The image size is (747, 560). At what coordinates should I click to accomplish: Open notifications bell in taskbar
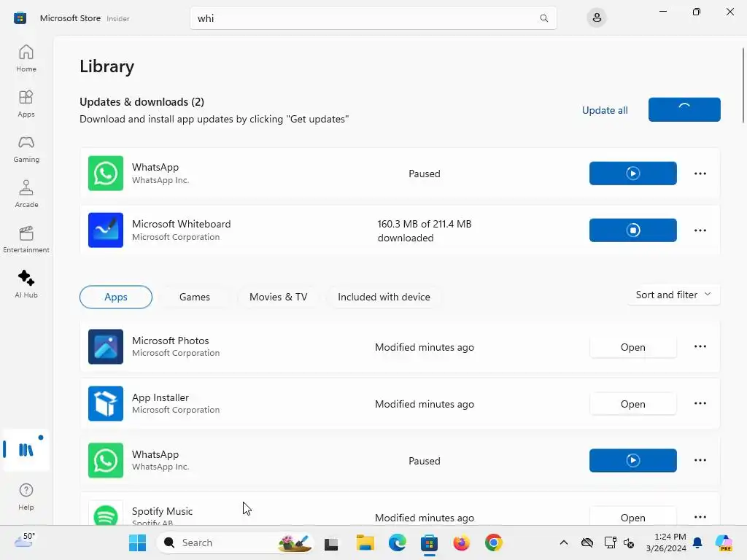click(697, 542)
